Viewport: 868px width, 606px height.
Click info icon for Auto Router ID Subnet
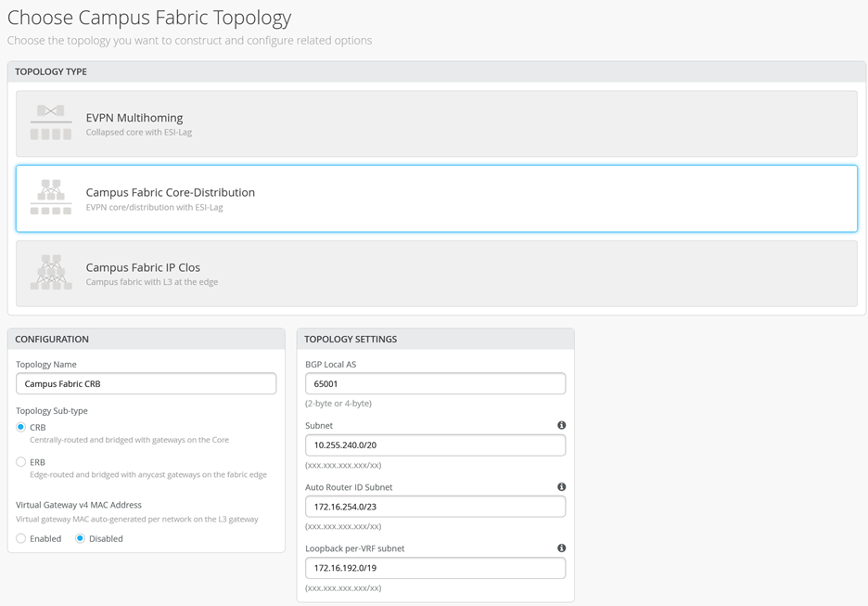[x=561, y=486]
